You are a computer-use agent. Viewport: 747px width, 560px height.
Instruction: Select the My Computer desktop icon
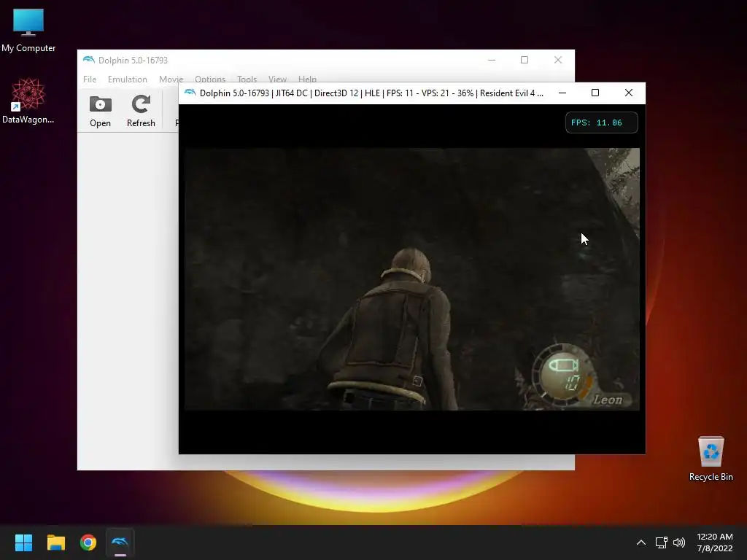tap(28, 31)
